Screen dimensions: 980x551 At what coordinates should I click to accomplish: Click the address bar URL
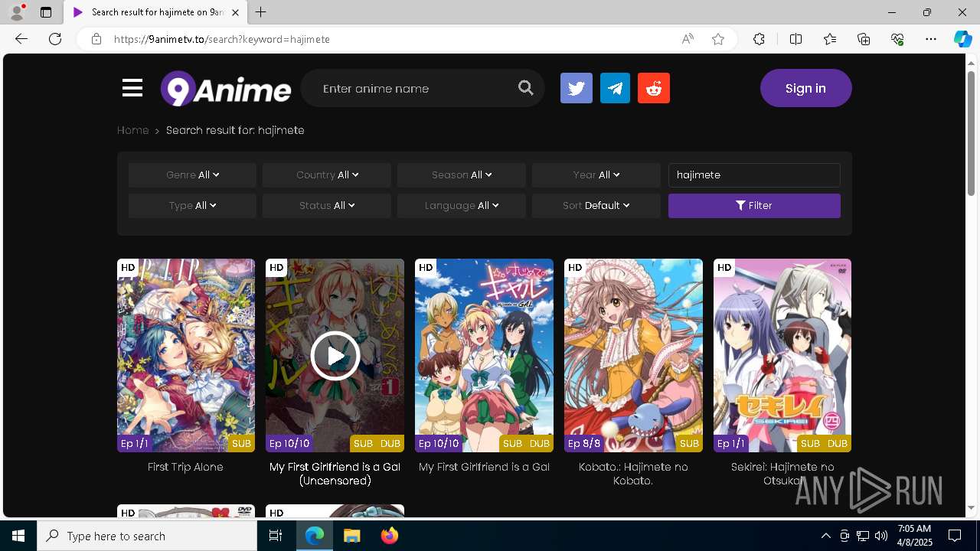click(222, 39)
